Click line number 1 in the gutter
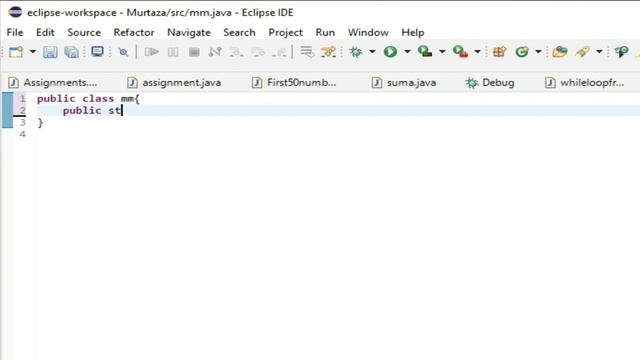This screenshot has width=640, height=360. 22,98
